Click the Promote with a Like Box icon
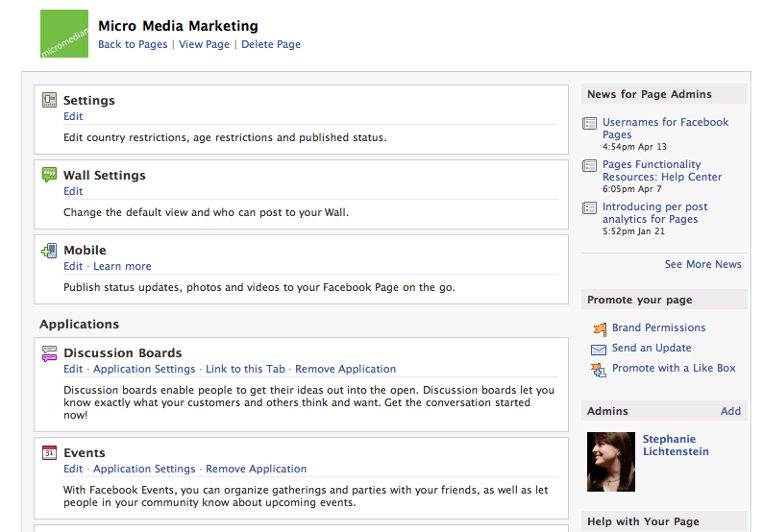This screenshot has width=763, height=532. click(598, 369)
